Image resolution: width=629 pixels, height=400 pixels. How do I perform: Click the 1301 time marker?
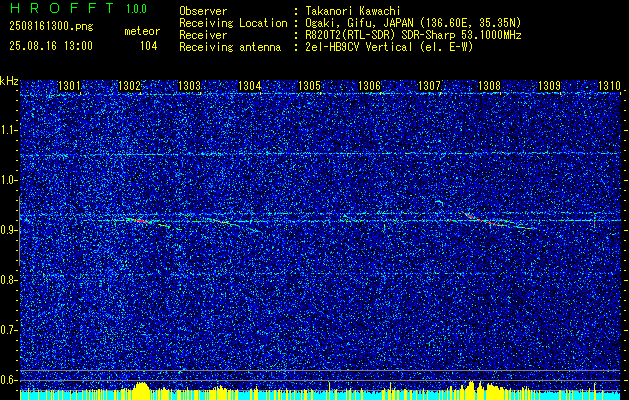69,86
